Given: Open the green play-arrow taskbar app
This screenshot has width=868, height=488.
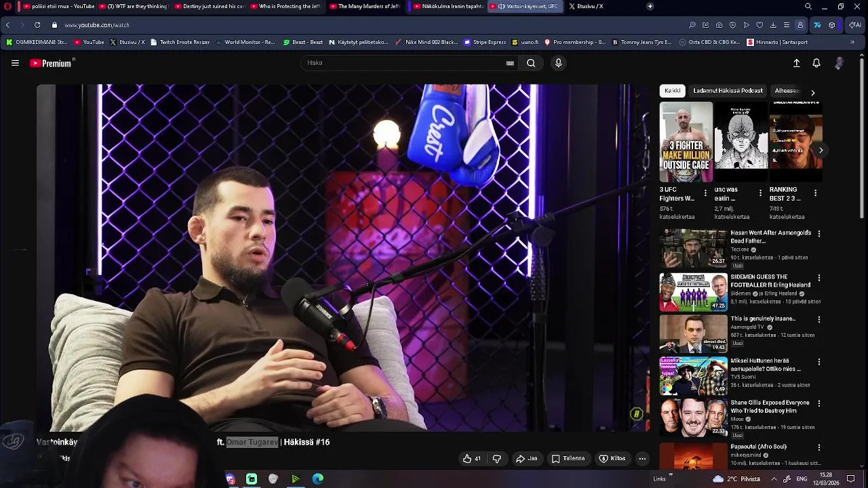Looking at the screenshot, I should [296, 479].
